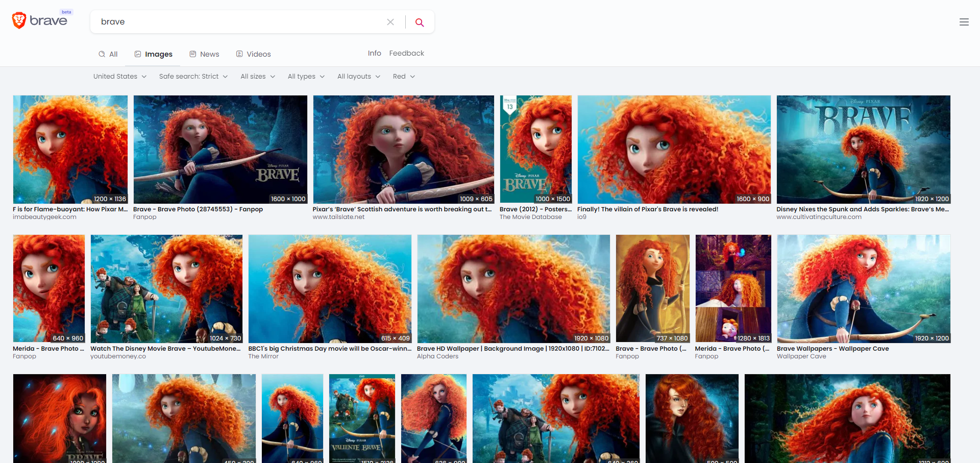
Task: Click 'Watch The Disney Movie Brave' title
Action: pyautogui.click(x=165, y=349)
